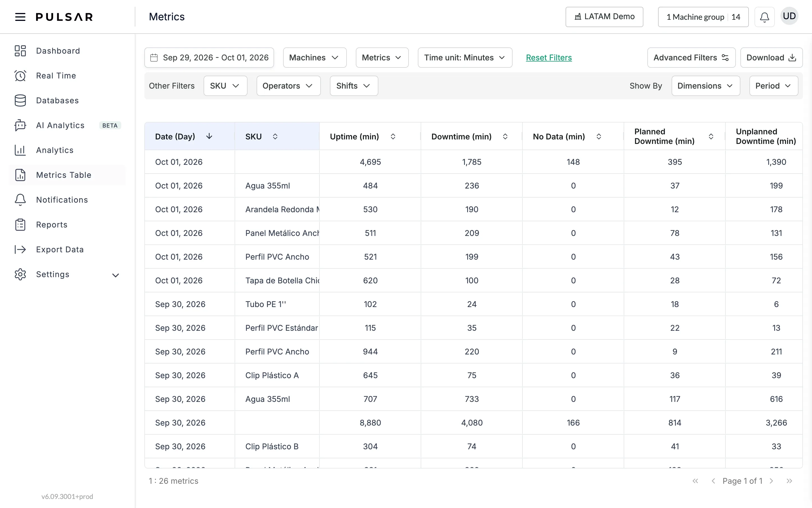Sort by Date (Day) arrow icon
Image resolution: width=812 pixels, height=508 pixels.
(209, 136)
